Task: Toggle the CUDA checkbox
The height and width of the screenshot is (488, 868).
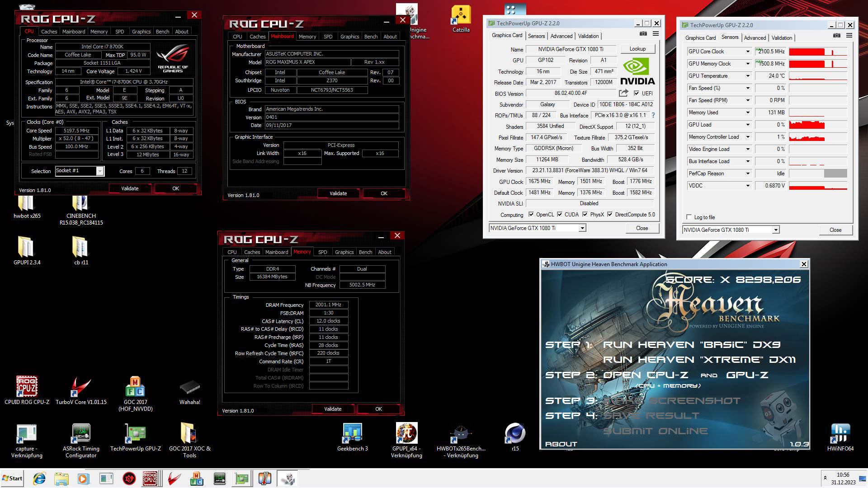Action: (x=560, y=215)
